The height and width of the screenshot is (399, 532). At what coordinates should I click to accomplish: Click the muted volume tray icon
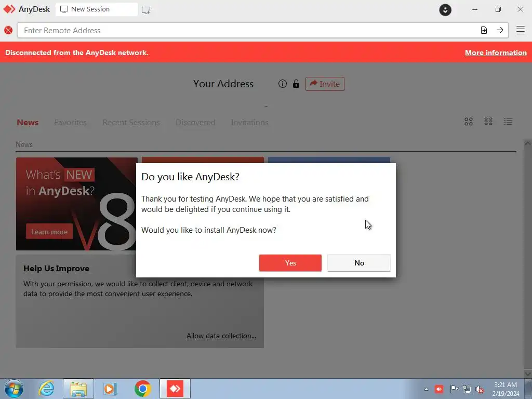click(480, 389)
